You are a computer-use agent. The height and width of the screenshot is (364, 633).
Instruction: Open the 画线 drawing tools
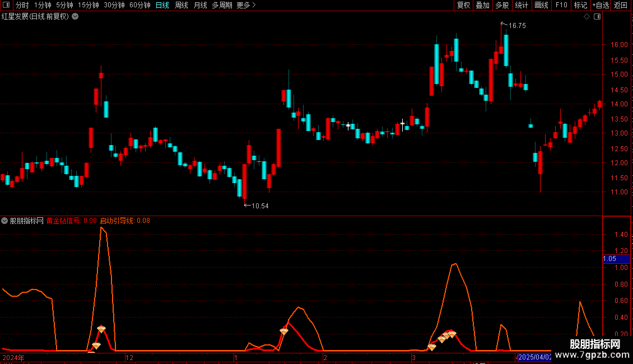click(x=541, y=5)
